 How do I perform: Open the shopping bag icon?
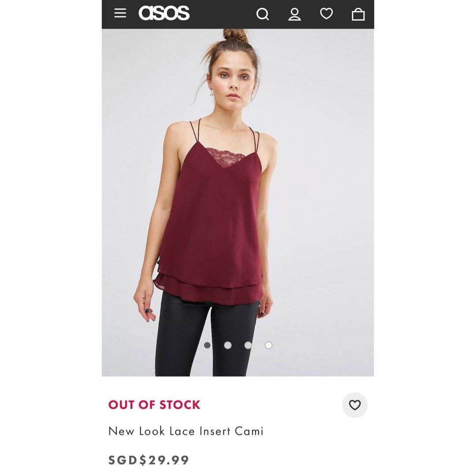pos(358,14)
